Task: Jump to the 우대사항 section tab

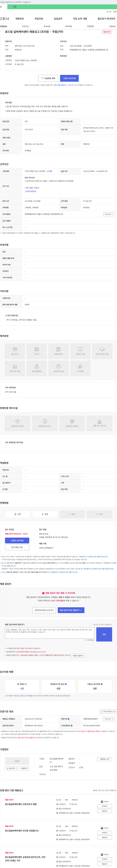Action: coord(47,26)
